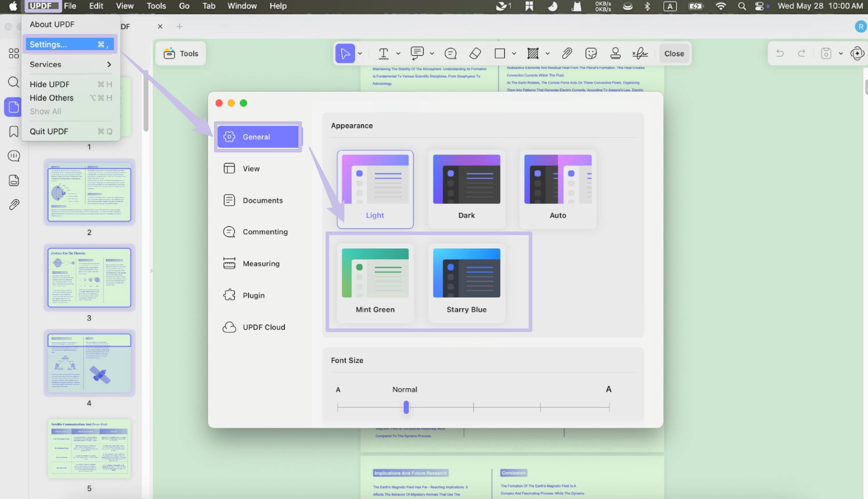Open Wi-Fi status menu
Viewport: 868px width, 499px height.
(720, 6)
